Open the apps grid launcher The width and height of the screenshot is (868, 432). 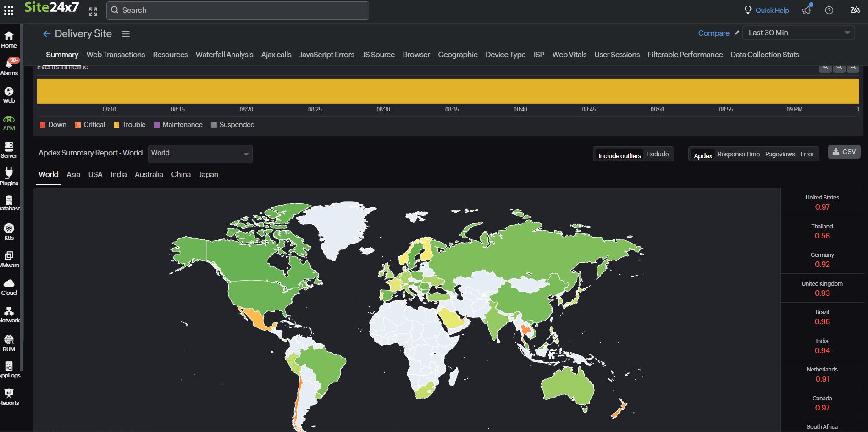[x=9, y=10]
